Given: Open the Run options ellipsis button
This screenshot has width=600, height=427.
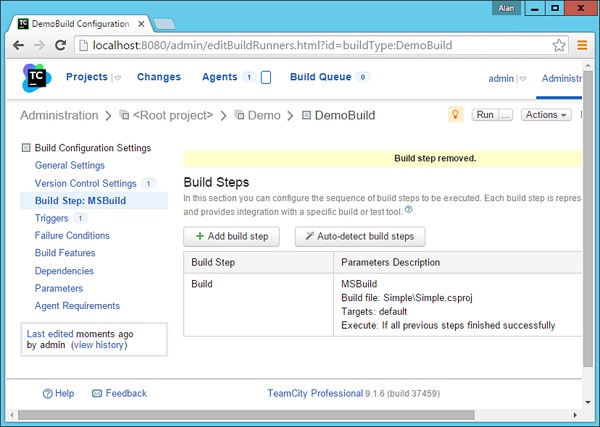Looking at the screenshot, I should coord(505,115).
